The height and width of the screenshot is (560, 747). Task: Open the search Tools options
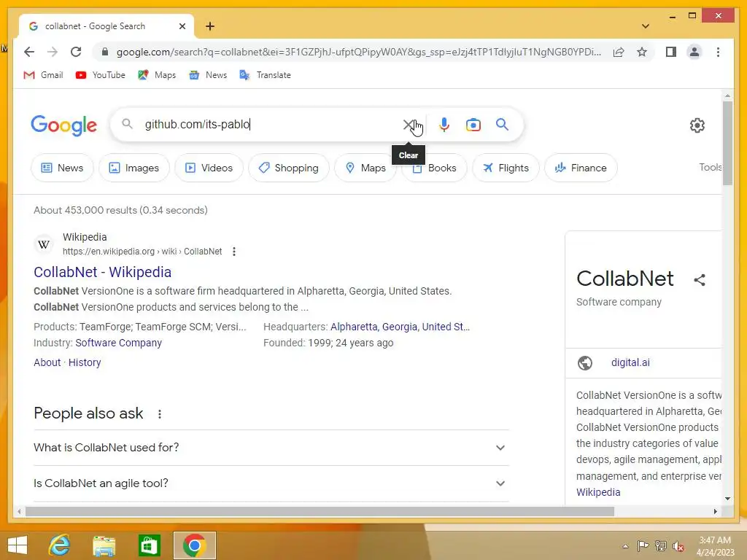click(710, 167)
